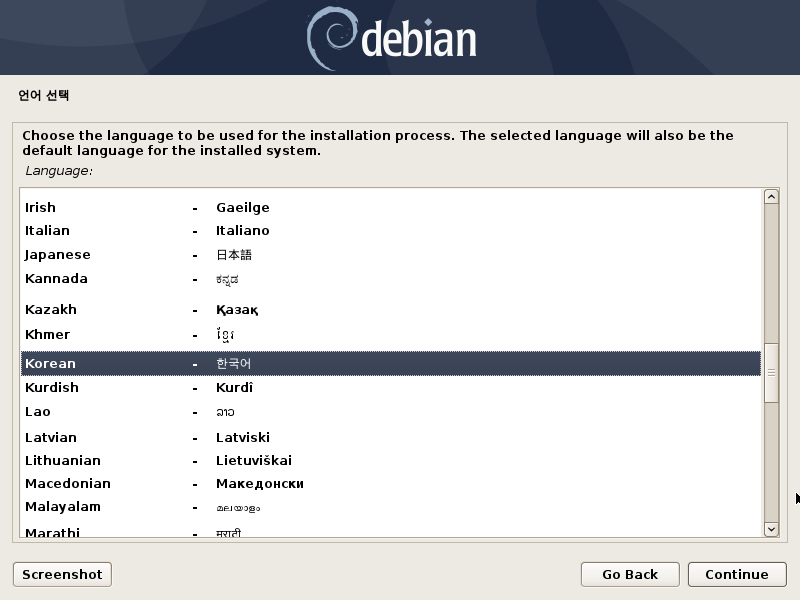Select Kazakh in the language list
The width and height of the screenshot is (800, 600).
(x=391, y=310)
